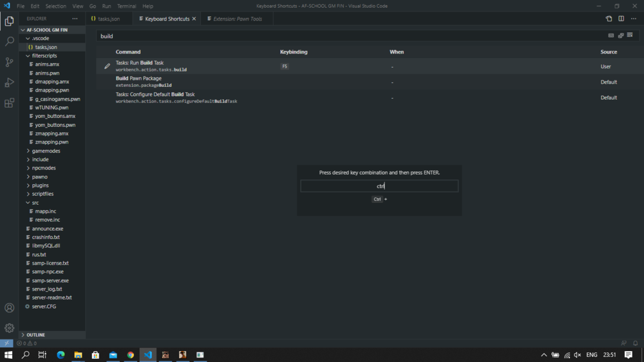Expand the npcmodes folder

(x=52, y=168)
